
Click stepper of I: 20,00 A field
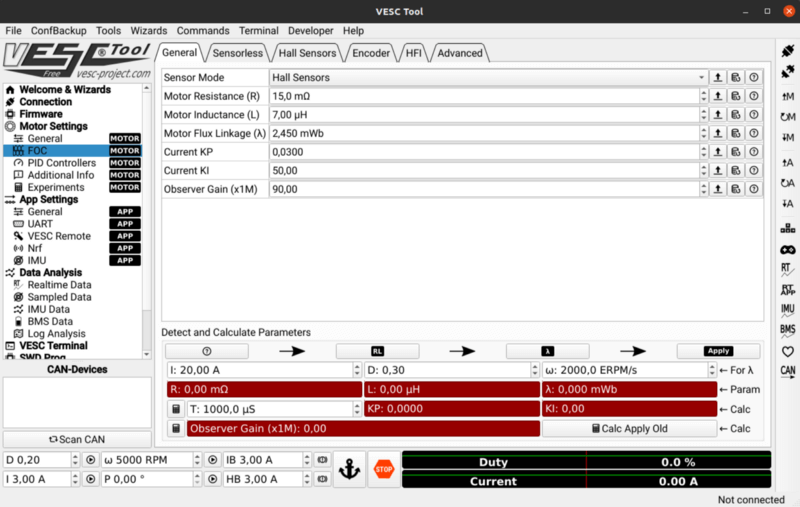tap(357, 370)
